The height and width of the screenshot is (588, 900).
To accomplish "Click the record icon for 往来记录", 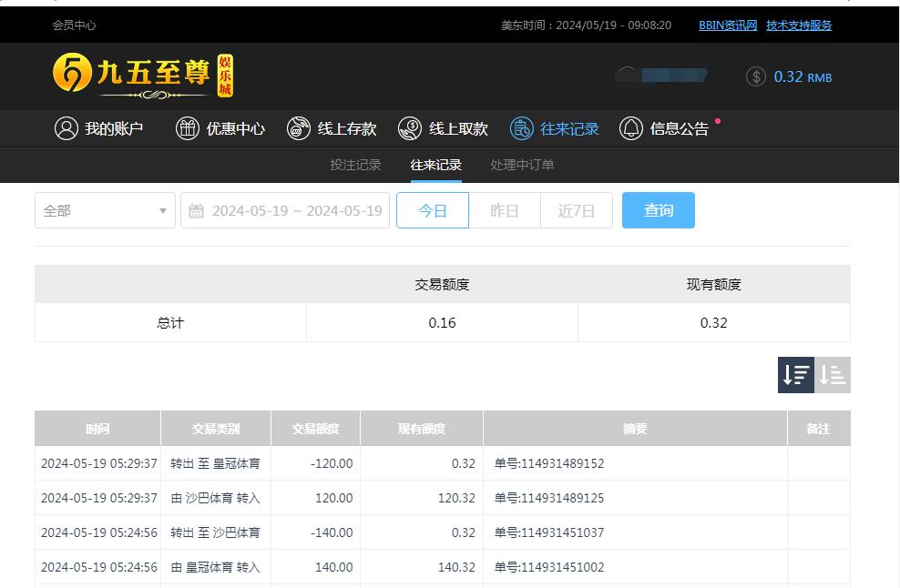I will coord(521,128).
